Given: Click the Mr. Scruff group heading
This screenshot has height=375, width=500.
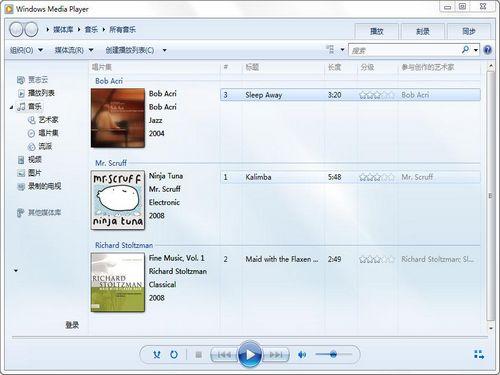Looking at the screenshot, I should click(x=111, y=163).
